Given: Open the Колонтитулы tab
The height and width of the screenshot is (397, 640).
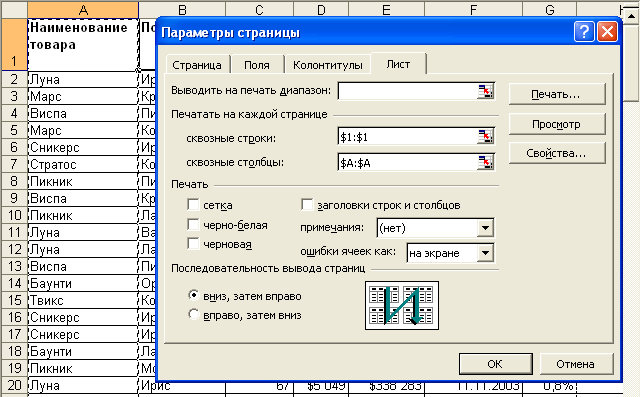Looking at the screenshot, I should 328,65.
